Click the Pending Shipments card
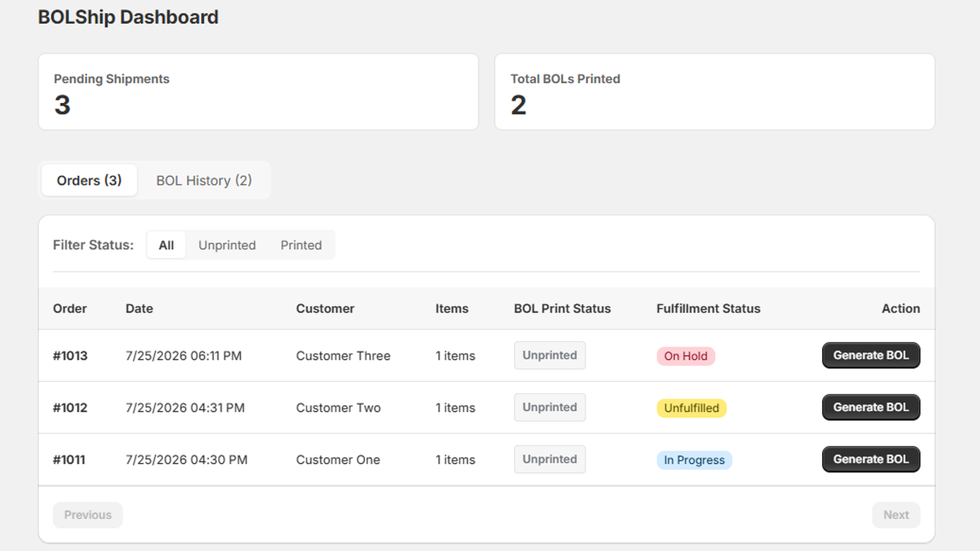This screenshot has width=980, height=551. point(258,92)
